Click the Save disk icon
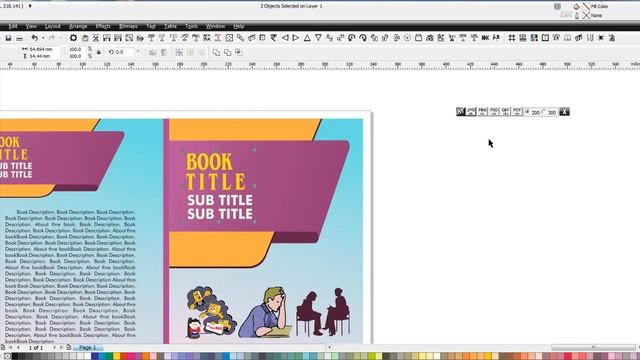The image size is (640, 360). 8,38
